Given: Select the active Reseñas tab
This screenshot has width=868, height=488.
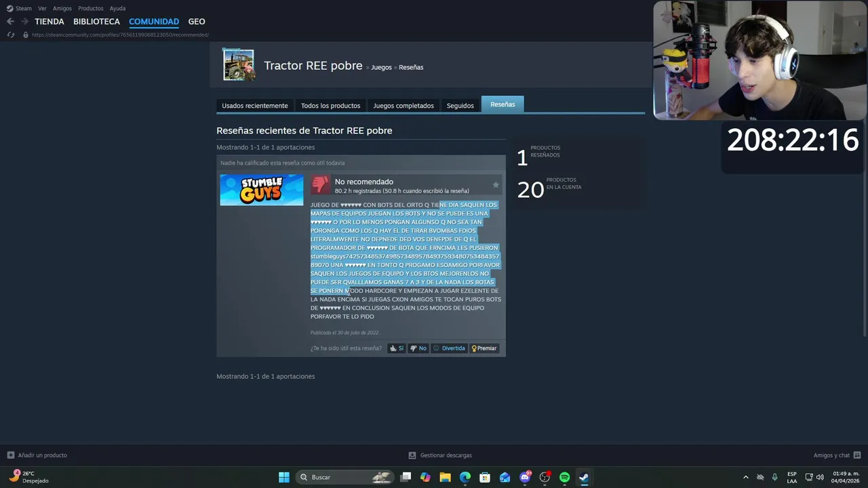Looking at the screenshot, I should point(502,104).
